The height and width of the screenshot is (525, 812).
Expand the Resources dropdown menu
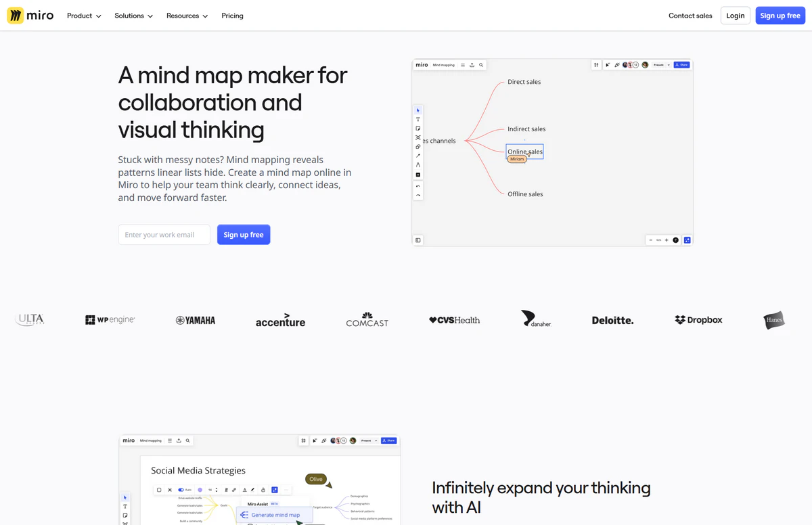[187, 16]
